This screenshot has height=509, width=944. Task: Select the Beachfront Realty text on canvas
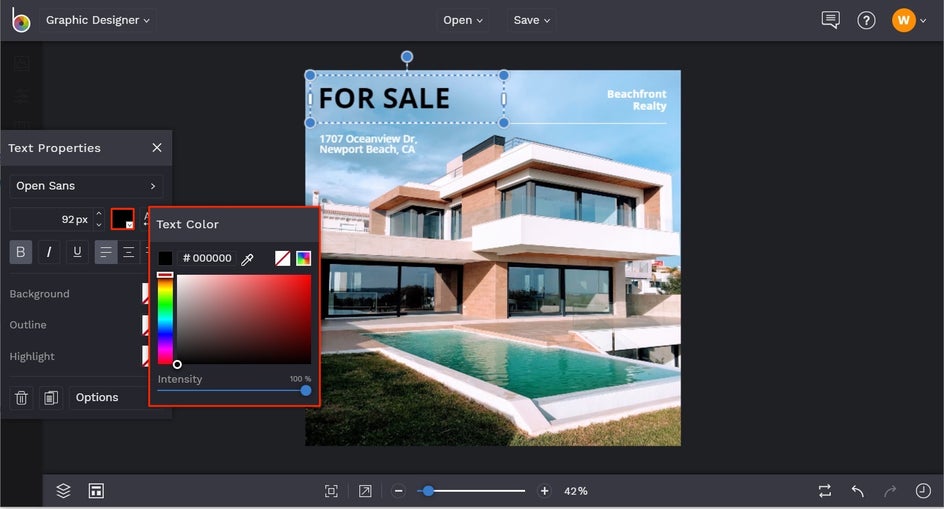636,100
